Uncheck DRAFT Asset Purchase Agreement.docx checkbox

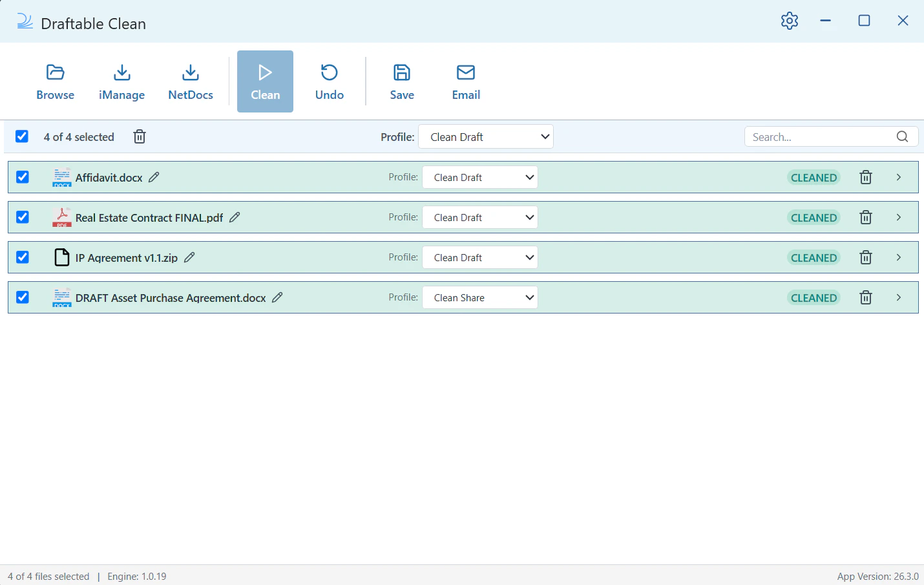[23, 297]
